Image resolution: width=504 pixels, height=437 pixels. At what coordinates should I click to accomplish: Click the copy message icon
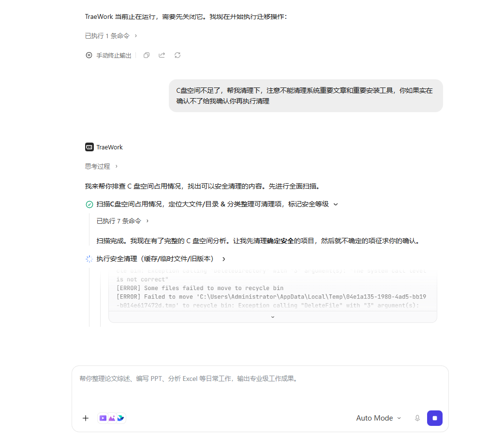pyautogui.click(x=147, y=55)
